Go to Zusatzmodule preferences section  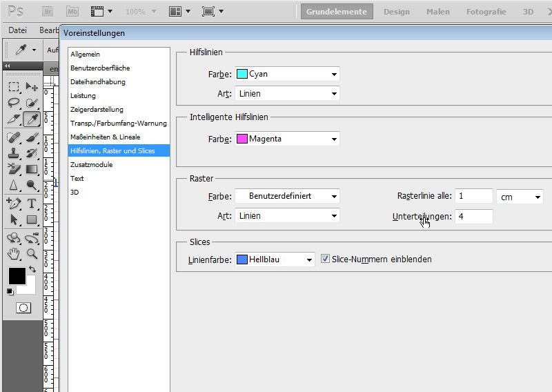(91, 164)
